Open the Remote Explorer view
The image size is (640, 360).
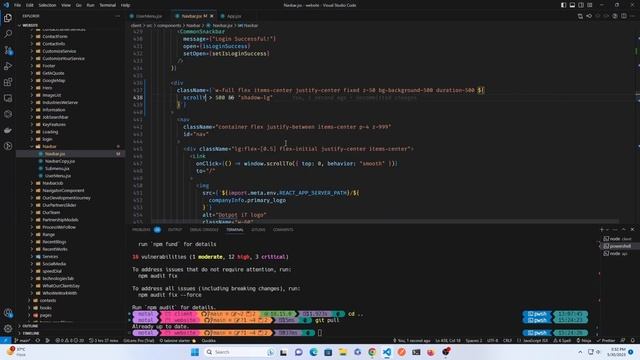[x=8, y=98]
